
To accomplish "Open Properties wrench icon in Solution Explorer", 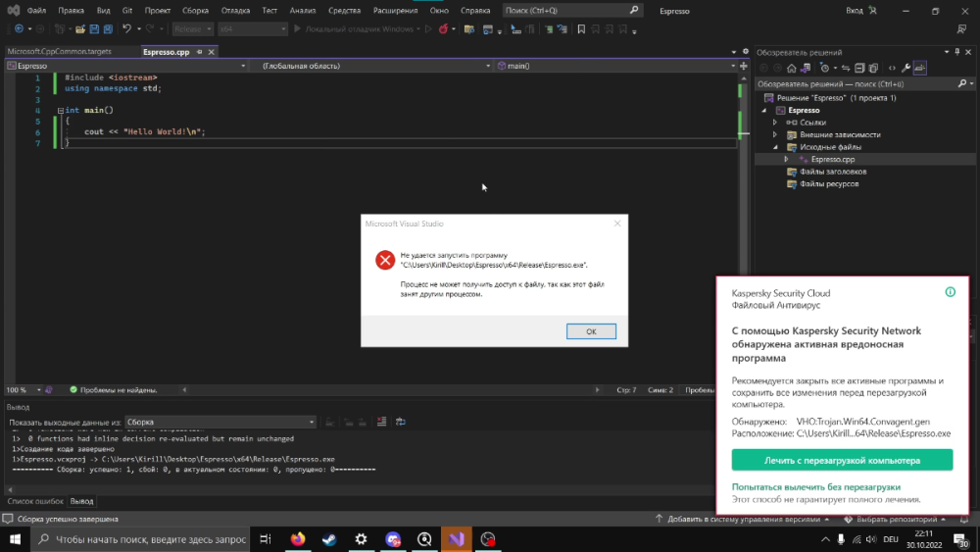I will [906, 68].
